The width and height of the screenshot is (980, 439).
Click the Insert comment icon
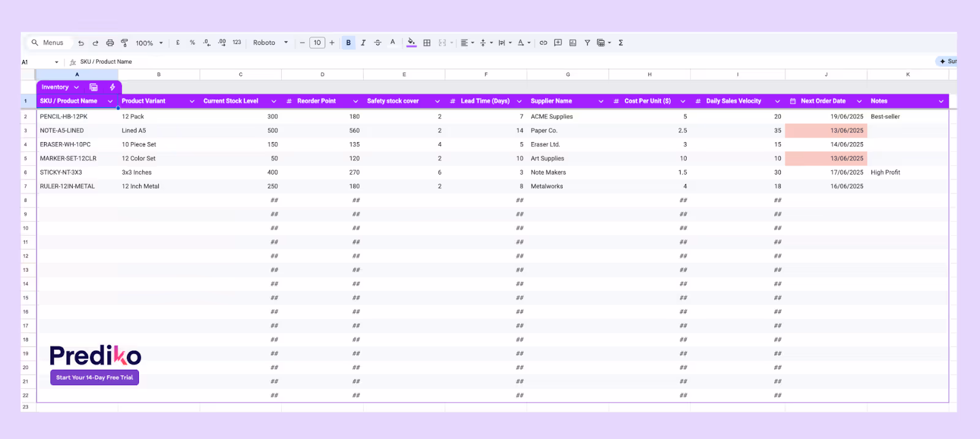[x=558, y=43]
